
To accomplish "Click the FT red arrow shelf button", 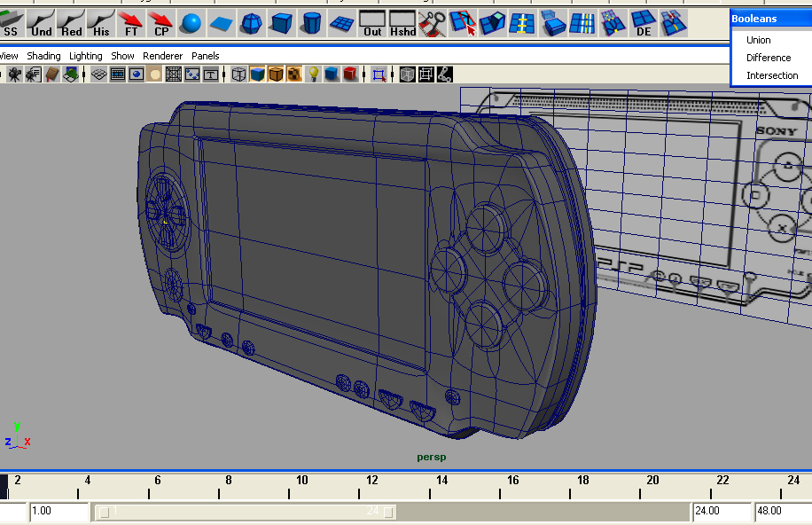I will (x=131, y=23).
